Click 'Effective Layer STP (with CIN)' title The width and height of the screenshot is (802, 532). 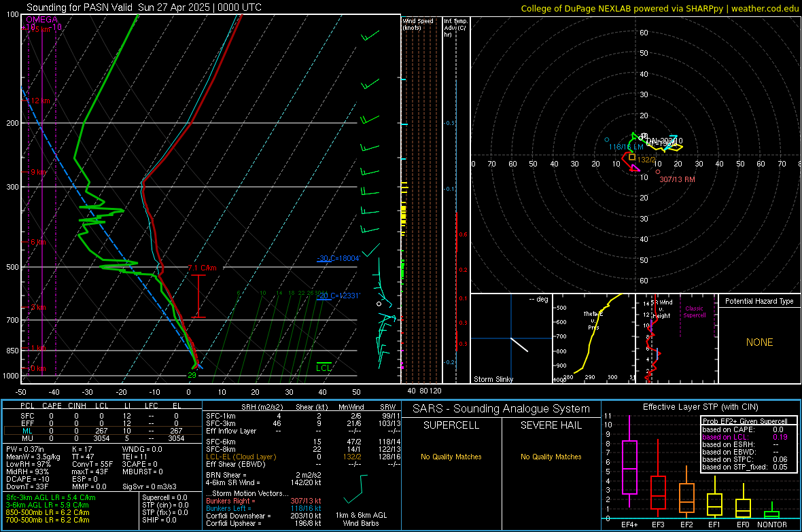click(x=700, y=407)
